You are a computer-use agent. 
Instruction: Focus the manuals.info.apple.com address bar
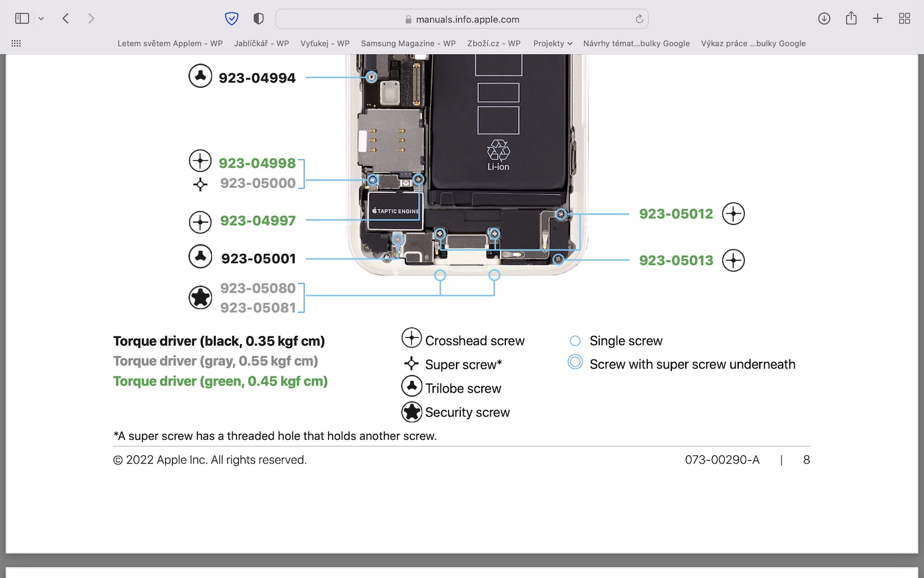point(461,19)
